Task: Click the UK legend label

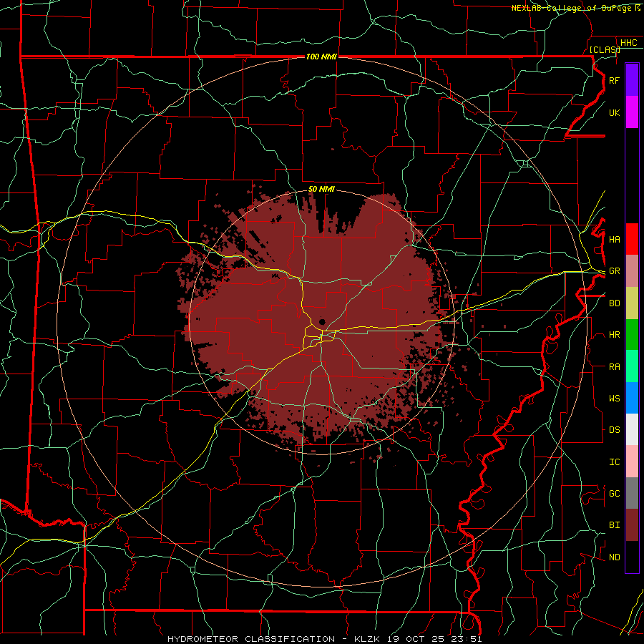Action: (614, 112)
